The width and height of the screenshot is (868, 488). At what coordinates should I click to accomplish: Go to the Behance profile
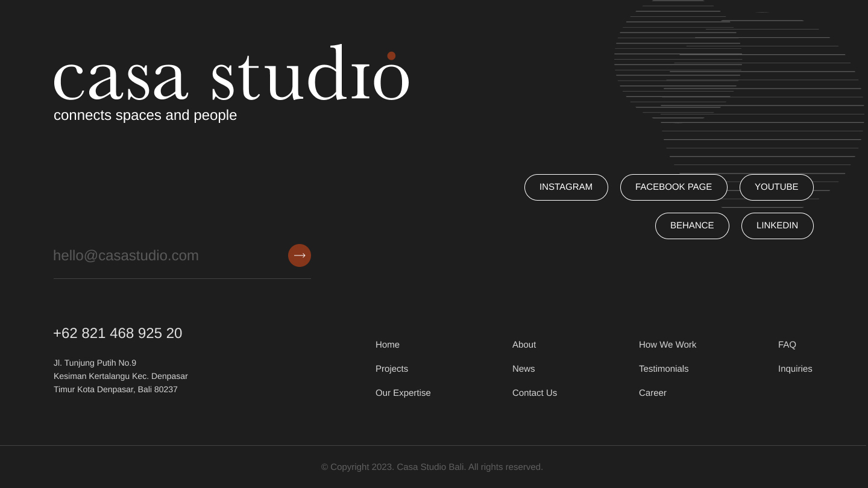coord(692,226)
